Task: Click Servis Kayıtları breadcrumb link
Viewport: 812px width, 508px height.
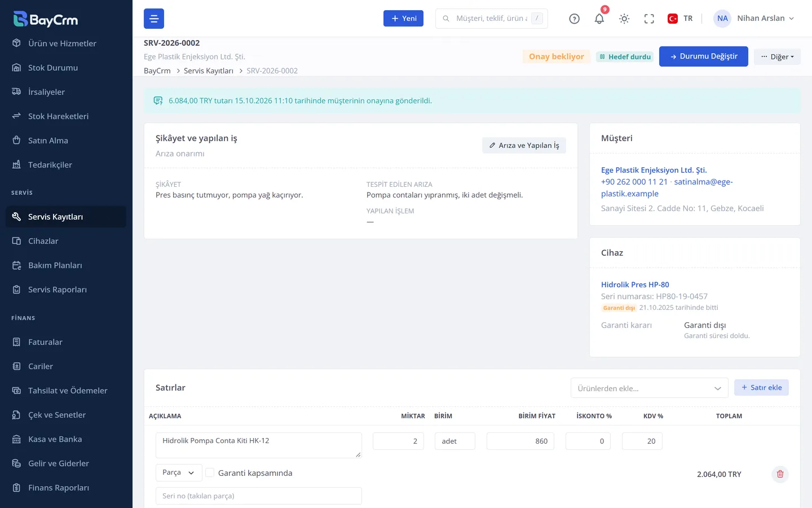Action: tap(209, 71)
